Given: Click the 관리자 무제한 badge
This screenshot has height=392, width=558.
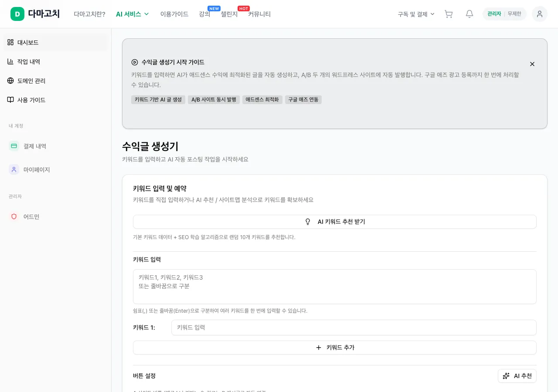Looking at the screenshot, I should 504,14.
